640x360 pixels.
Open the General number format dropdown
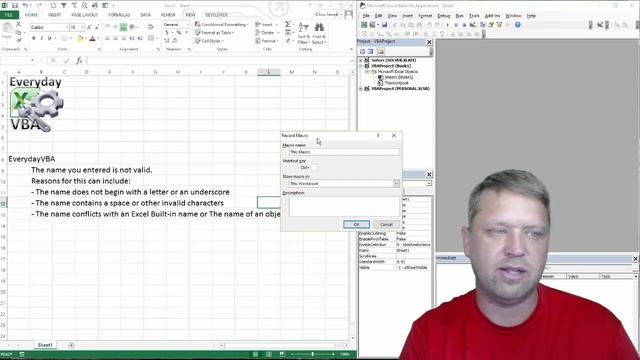coord(187,24)
